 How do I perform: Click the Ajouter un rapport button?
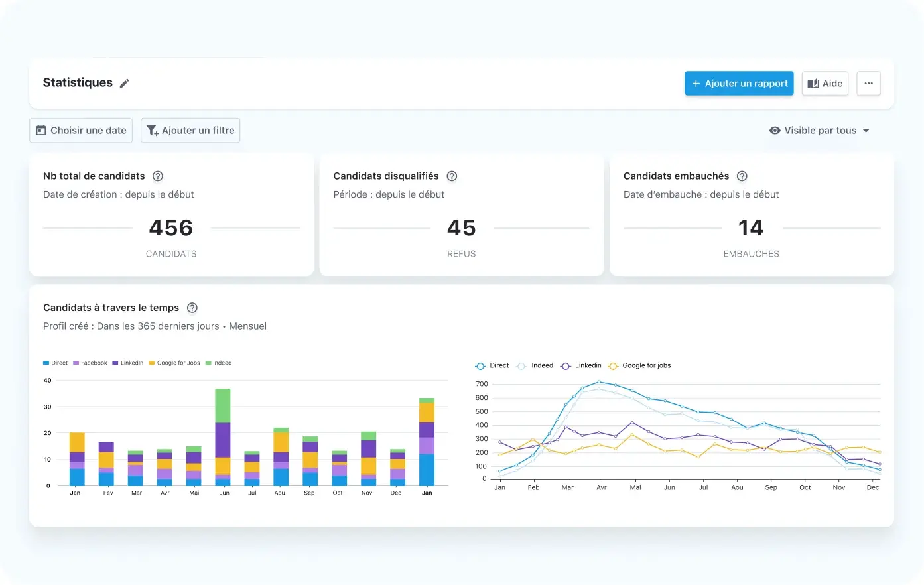pyautogui.click(x=739, y=84)
